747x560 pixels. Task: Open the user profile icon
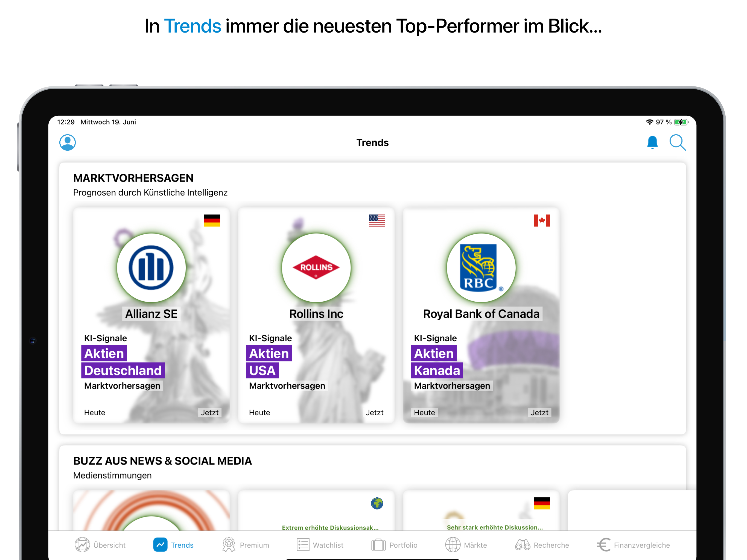click(x=68, y=142)
